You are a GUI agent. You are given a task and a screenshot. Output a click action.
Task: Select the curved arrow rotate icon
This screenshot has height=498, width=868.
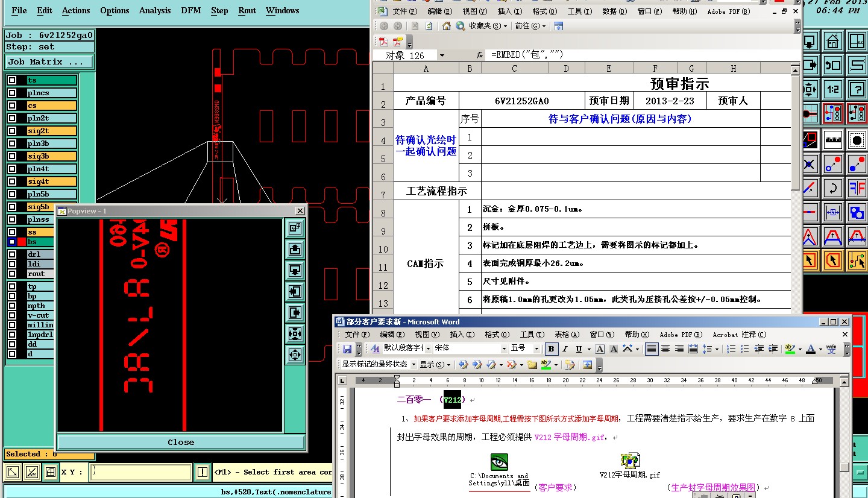pos(833,188)
